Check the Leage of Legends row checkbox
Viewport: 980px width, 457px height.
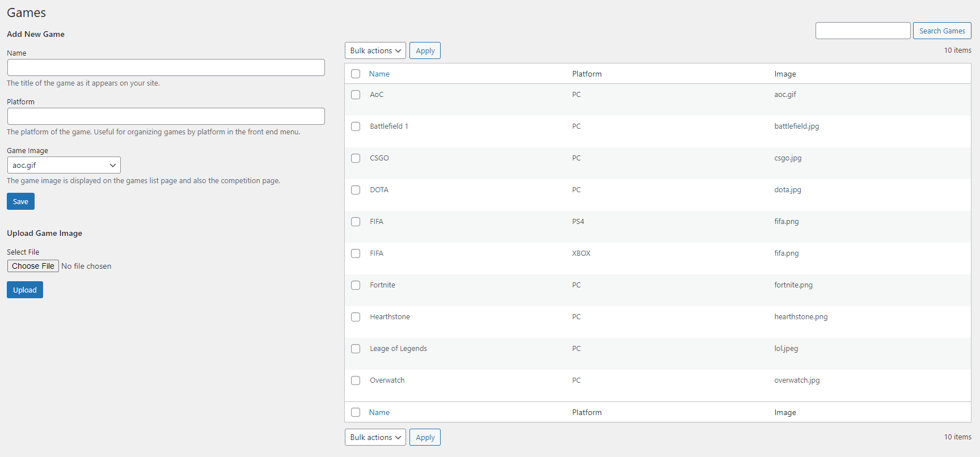coord(356,349)
